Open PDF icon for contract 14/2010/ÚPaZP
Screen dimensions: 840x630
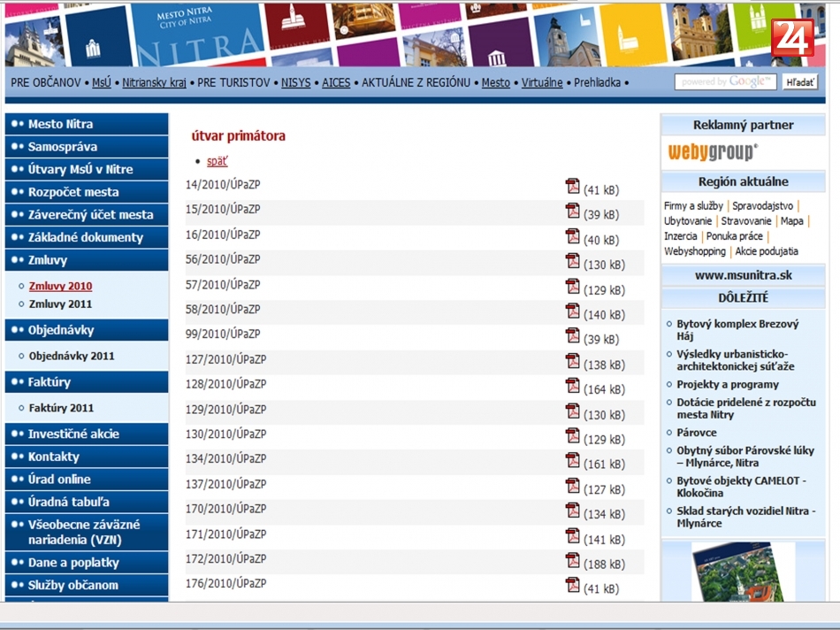pos(572,187)
